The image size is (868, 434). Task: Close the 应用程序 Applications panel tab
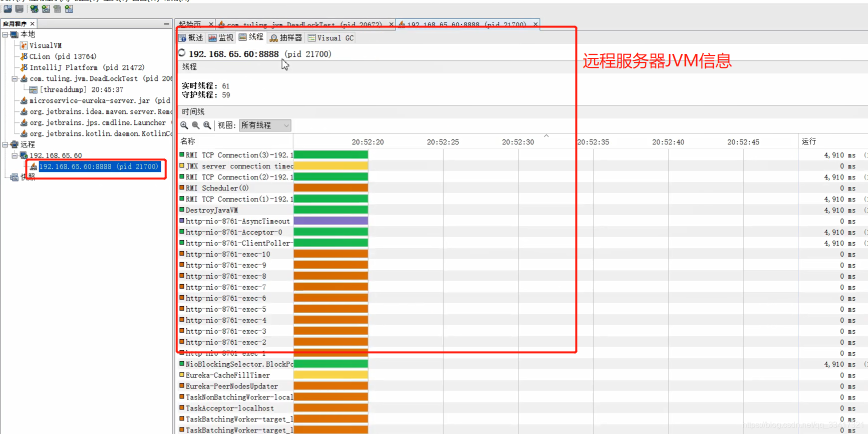(x=32, y=24)
